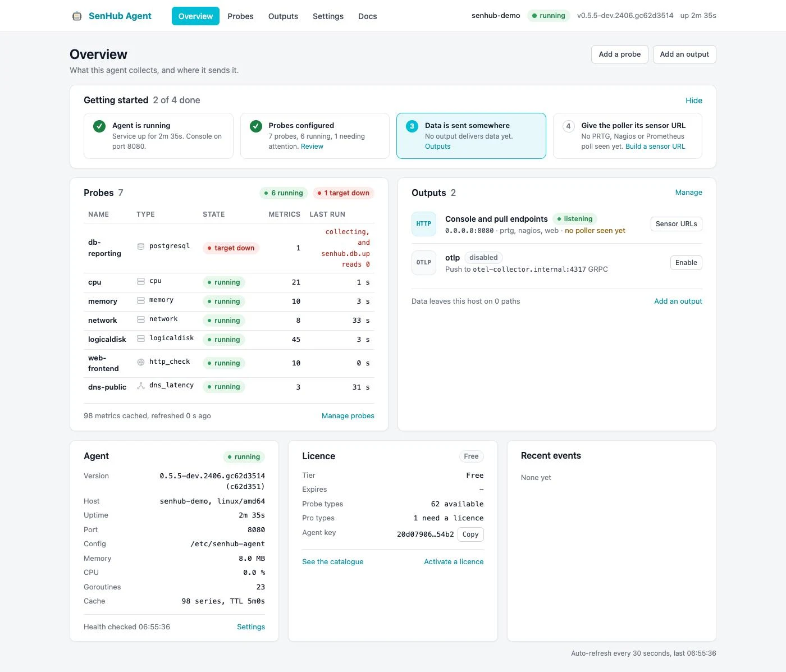Click the SenHub Agent logo icon

point(77,16)
